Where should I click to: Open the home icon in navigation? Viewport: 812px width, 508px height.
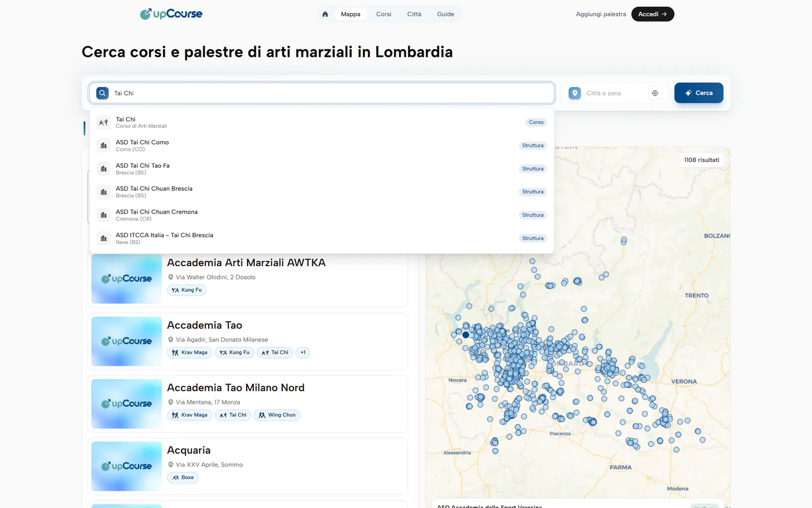click(x=325, y=14)
